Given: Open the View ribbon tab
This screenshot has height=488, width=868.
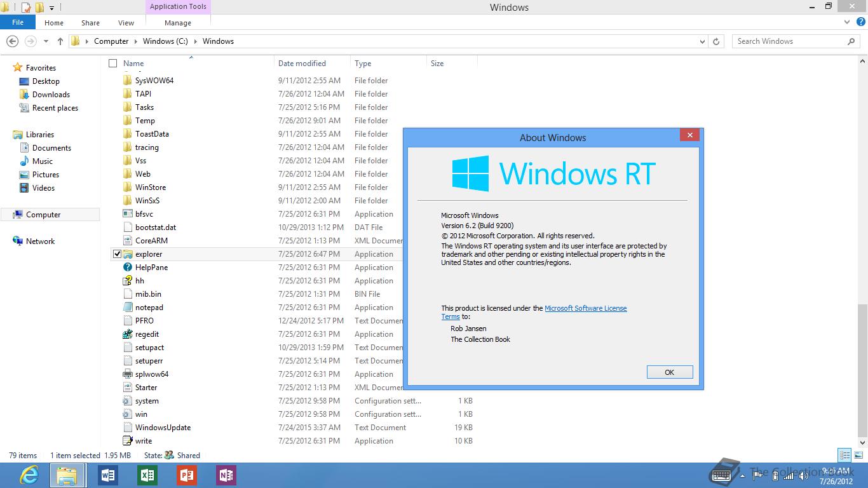Looking at the screenshot, I should coord(126,23).
